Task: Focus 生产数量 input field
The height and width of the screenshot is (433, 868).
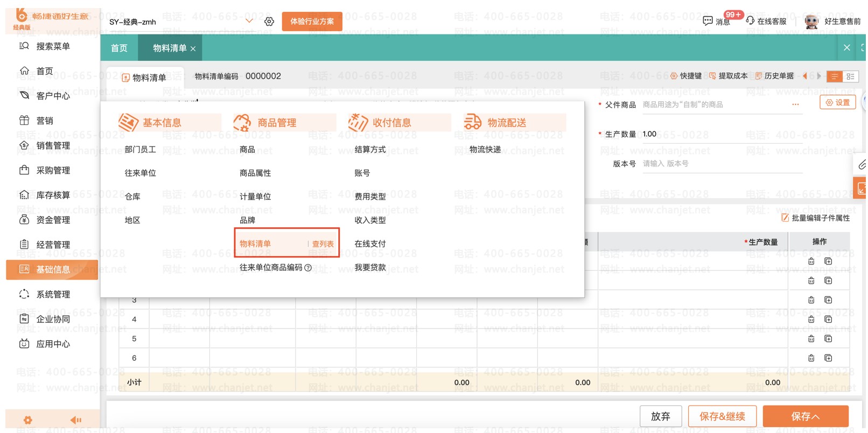Action: [722, 134]
